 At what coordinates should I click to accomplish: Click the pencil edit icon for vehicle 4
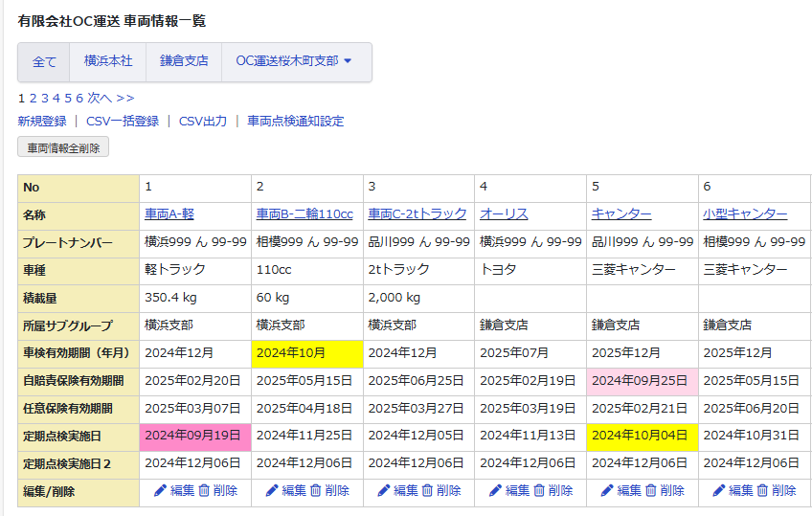pos(495,490)
